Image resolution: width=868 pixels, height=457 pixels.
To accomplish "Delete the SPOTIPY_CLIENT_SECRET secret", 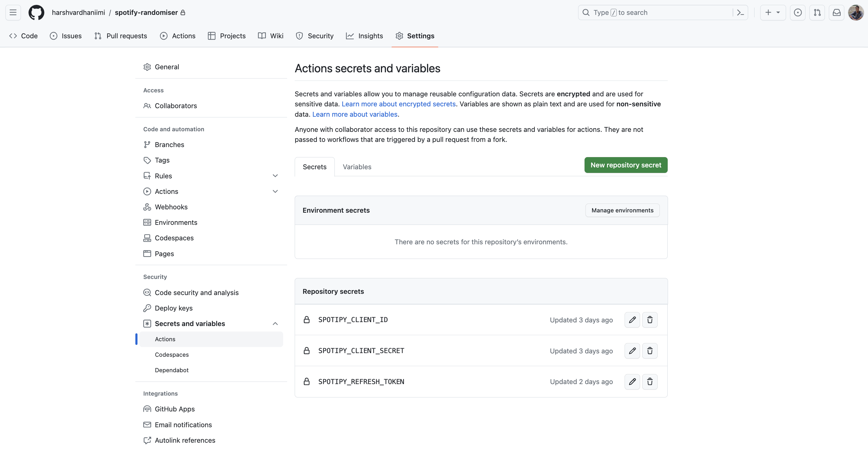I will (x=650, y=351).
